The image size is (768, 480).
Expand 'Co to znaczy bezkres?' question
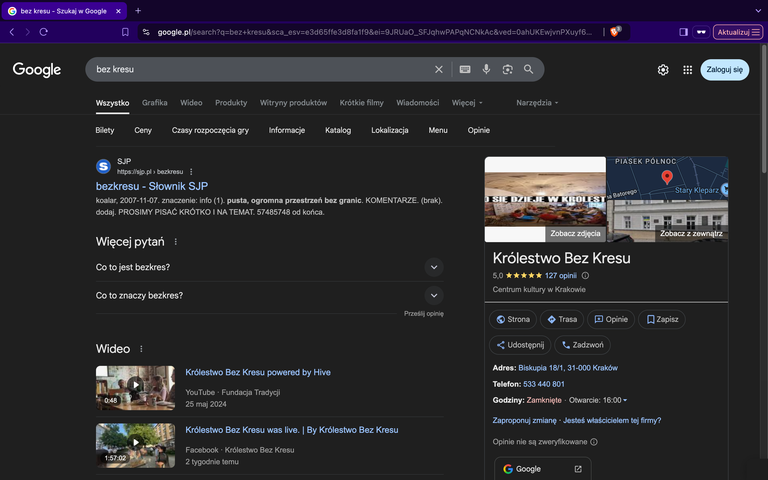point(269,295)
